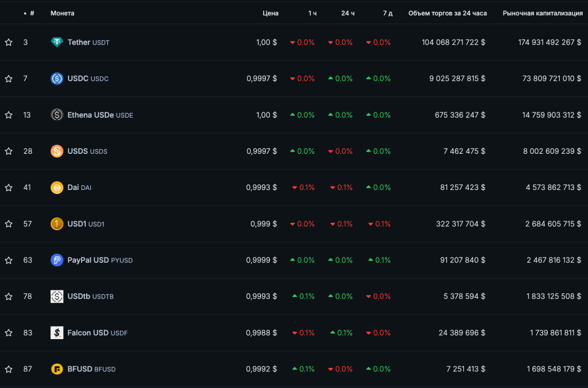Viewport: 588px width, 388px height.
Task: Click the USDS orange logo icon
Action: (x=57, y=151)
